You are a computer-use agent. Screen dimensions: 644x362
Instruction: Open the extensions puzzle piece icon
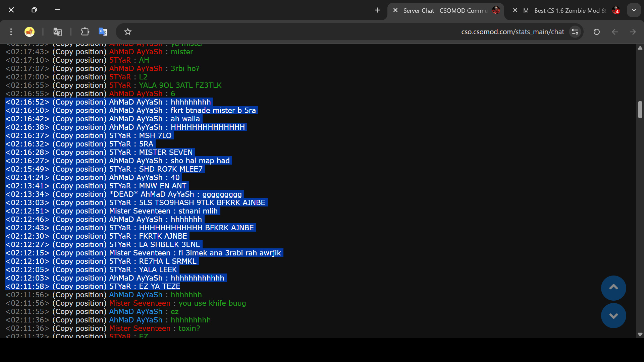pos(85,32)
